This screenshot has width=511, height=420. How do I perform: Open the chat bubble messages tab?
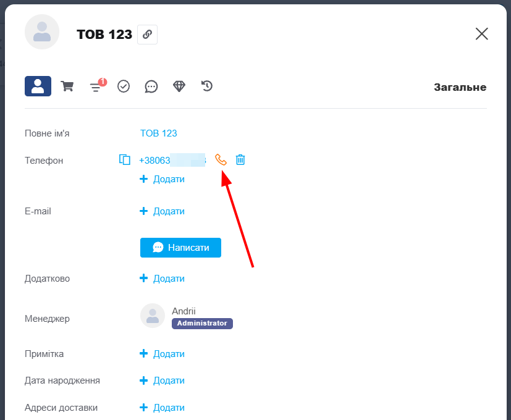click(151, 86)
